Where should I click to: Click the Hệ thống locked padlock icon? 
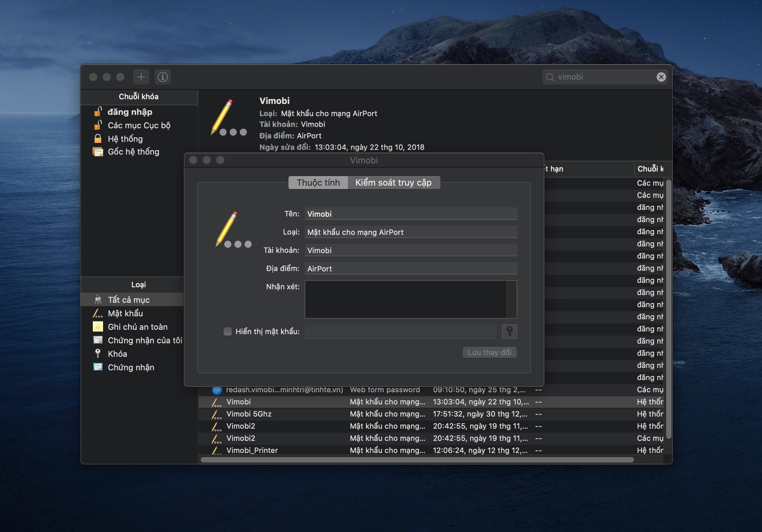tap(98, 138)
